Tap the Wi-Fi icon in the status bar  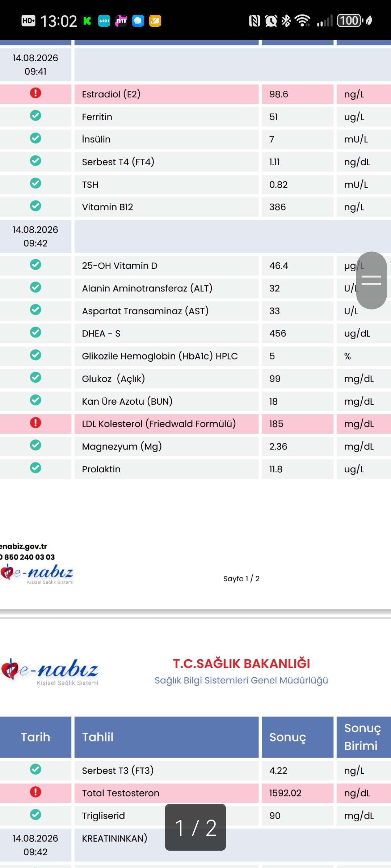pyautogui.click(x=303, y=21)
